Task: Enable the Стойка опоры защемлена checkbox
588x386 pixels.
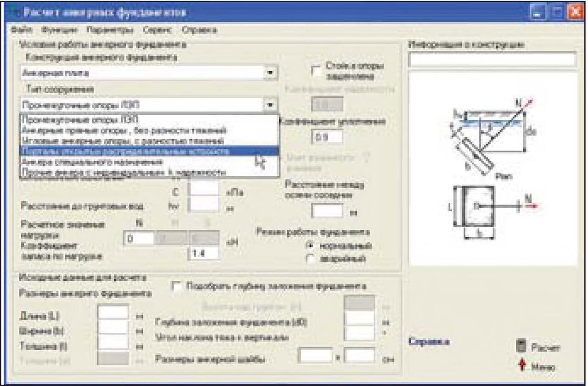Action: coord(317,70)
